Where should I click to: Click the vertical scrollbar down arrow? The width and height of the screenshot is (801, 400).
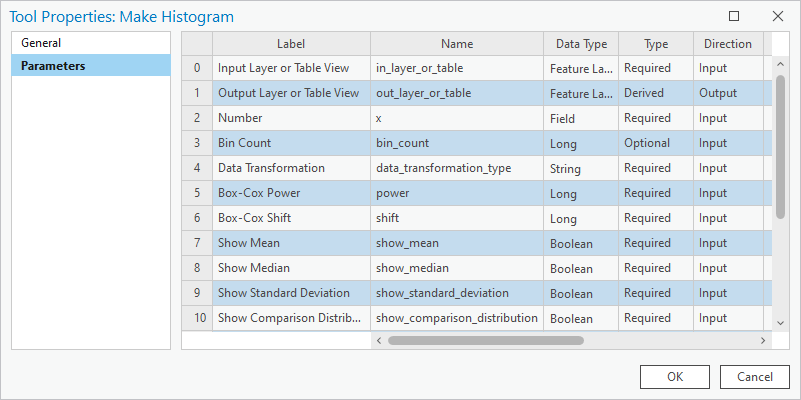pos(781,323)
